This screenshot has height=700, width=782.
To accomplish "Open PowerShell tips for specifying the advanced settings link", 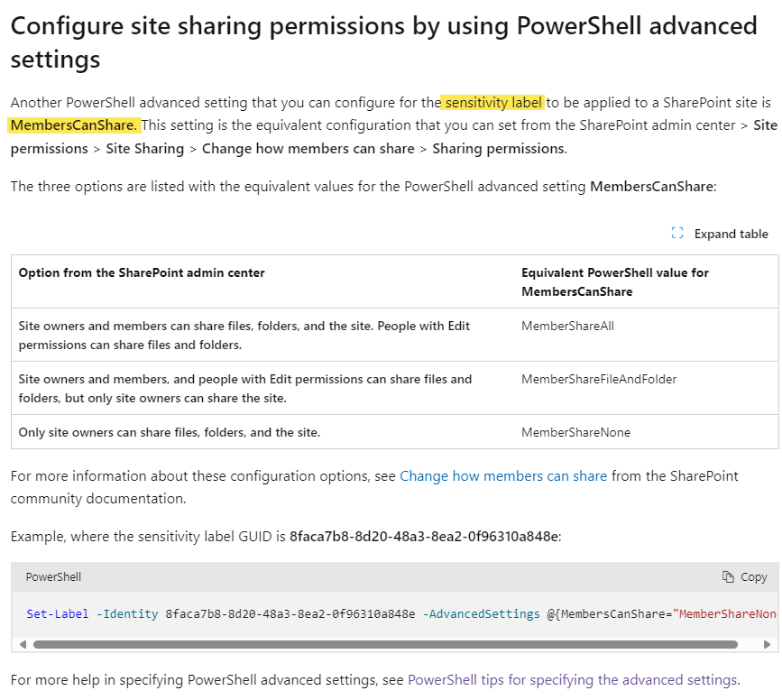I will click(572, 679).
